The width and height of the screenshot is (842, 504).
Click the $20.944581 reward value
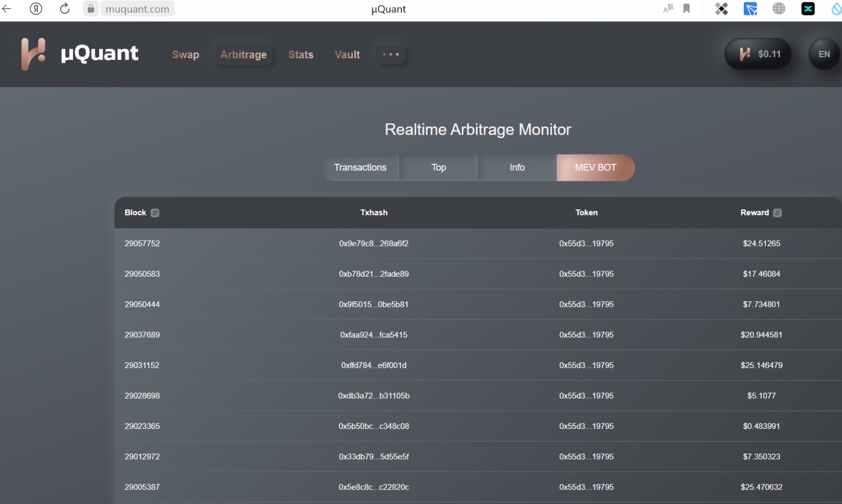761,335
